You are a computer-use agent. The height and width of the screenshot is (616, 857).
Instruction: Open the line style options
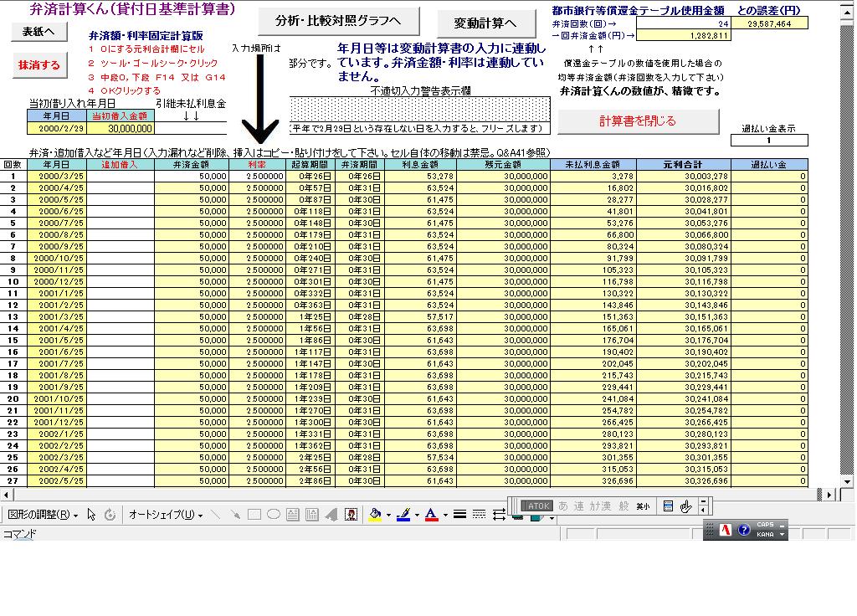pyautogui.click(x=459, y=515)
